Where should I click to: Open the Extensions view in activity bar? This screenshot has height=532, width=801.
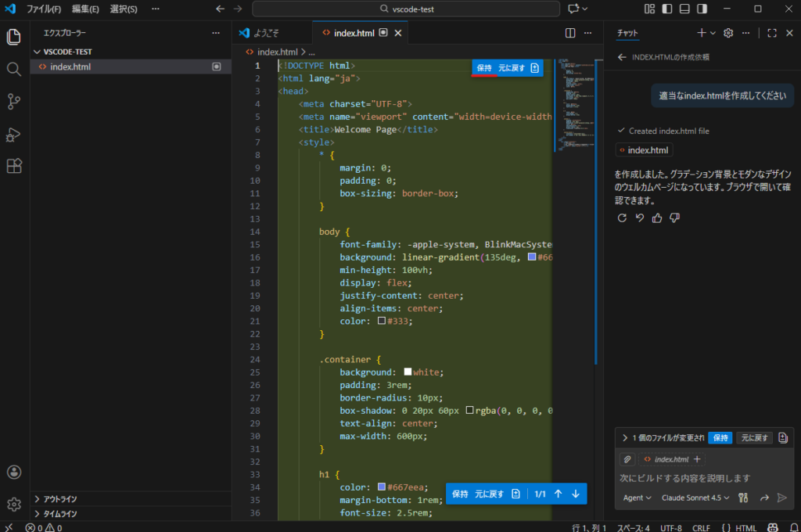click(13, 166)
